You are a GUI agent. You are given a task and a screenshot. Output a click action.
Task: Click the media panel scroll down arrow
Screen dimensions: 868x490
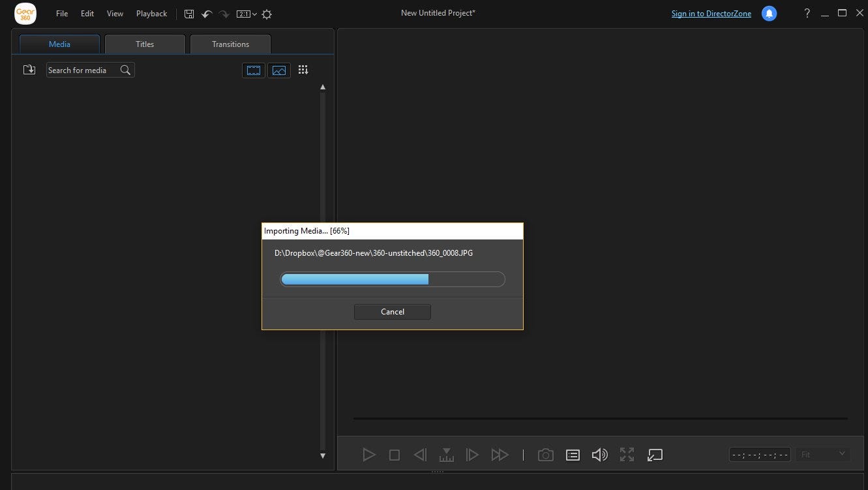pos(323,456)
